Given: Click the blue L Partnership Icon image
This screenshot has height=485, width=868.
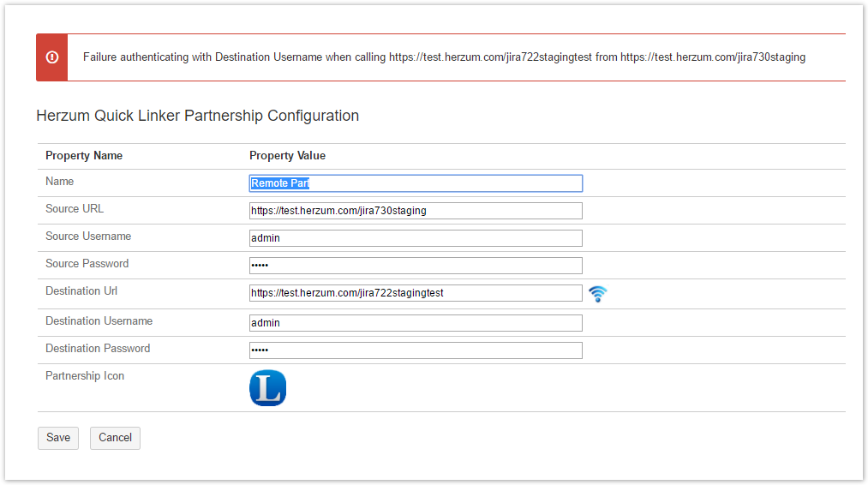Looking at the screenshot, I should (x=267, y=388).
